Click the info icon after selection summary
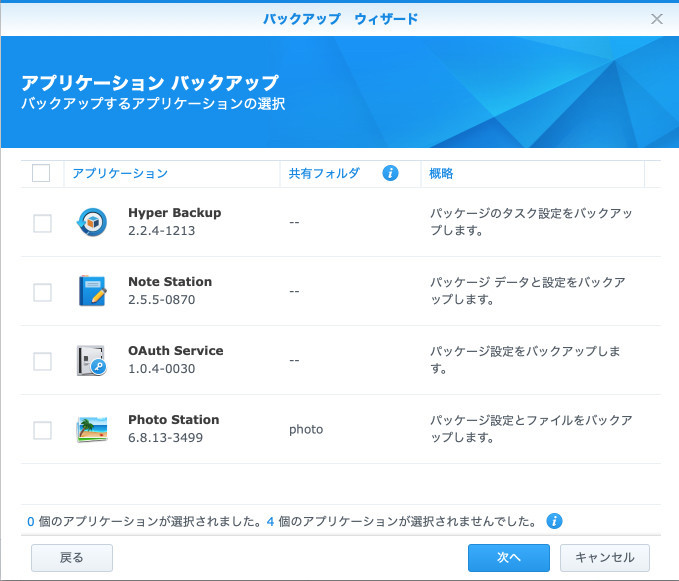This screenshot has height=581, width=679. click(x=554, y=521)
